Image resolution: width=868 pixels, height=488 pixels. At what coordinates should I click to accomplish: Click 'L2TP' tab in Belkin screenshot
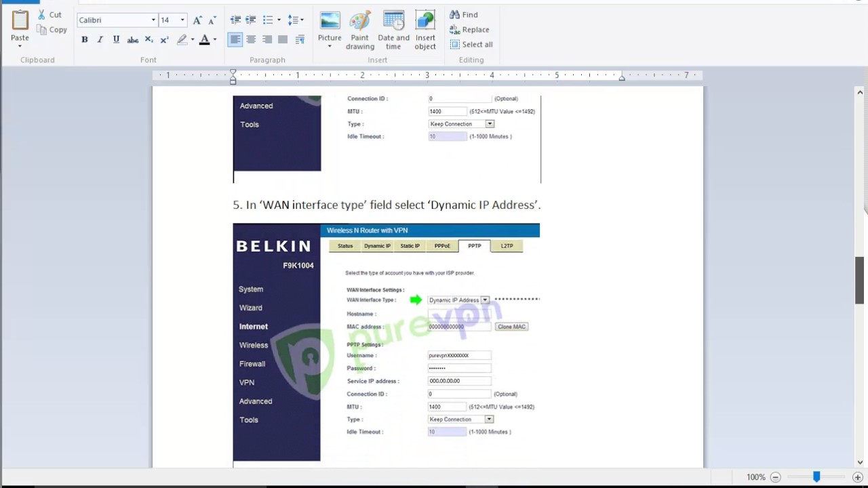click(507, 246)
